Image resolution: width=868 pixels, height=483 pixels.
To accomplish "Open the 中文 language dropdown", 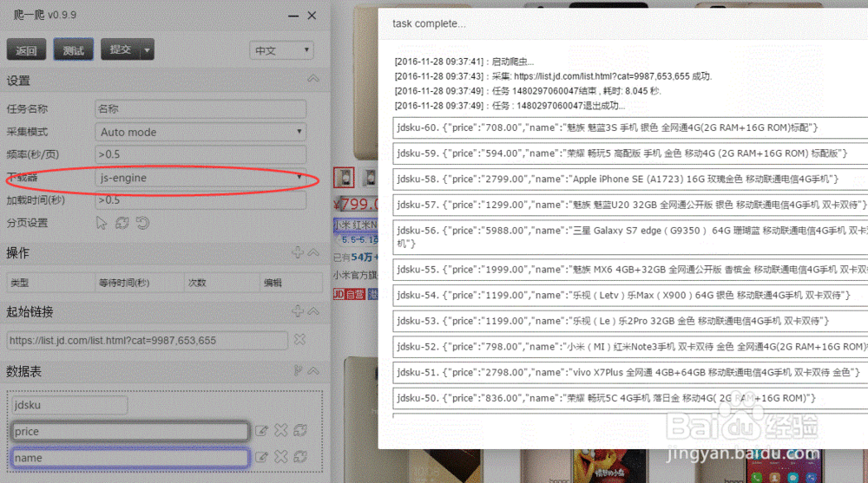I will click(x=281, y=50).
